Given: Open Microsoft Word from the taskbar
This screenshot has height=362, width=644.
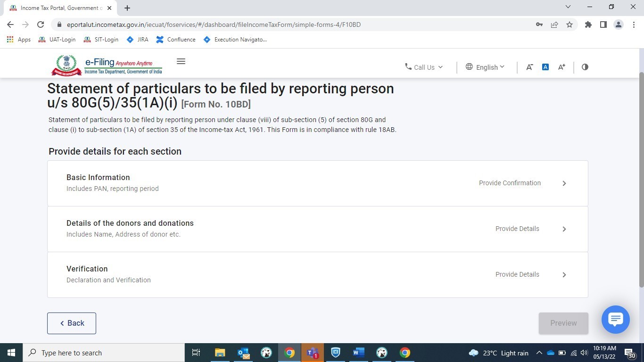Looking at the screenshot, I should click(358, 353).
